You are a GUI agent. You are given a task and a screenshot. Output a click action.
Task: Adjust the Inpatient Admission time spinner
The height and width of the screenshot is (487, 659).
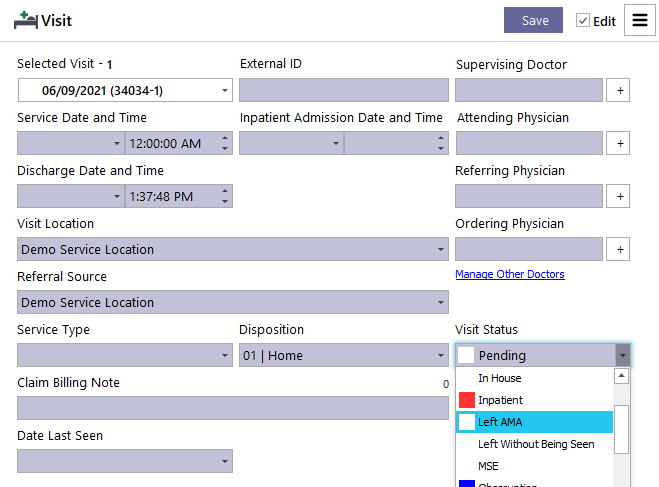(440, 143)
